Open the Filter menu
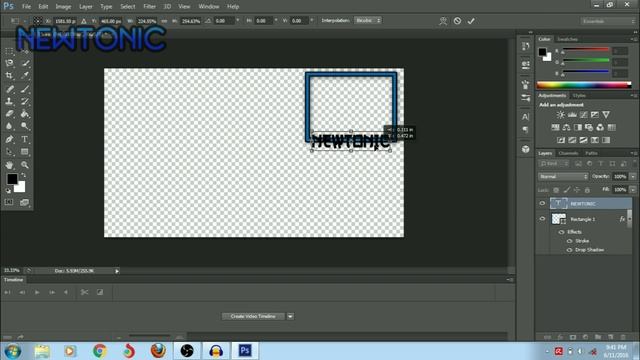The width and height of the screenshot is (640, 360). coord(149,7)
